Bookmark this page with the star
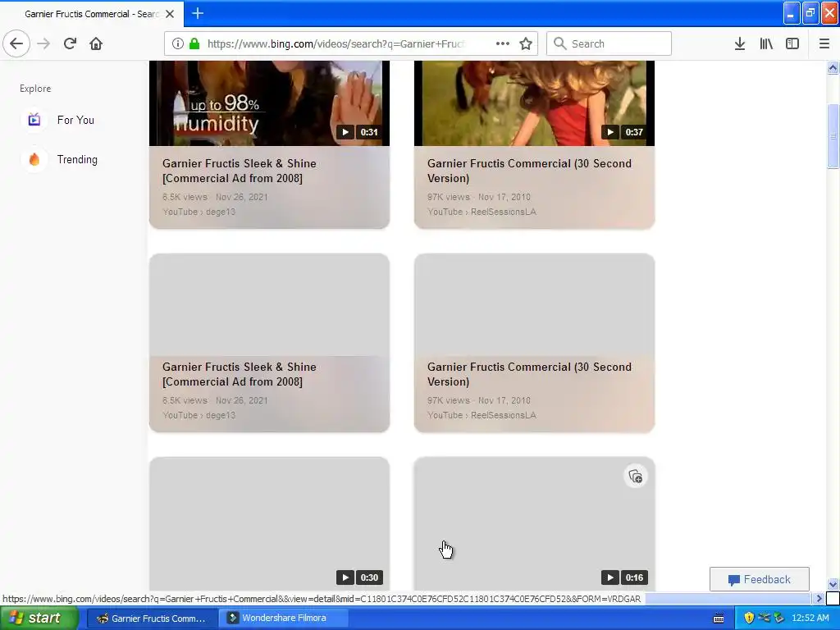Image resolution: width=840 pixels, height=630 pixels. (526, 44)
